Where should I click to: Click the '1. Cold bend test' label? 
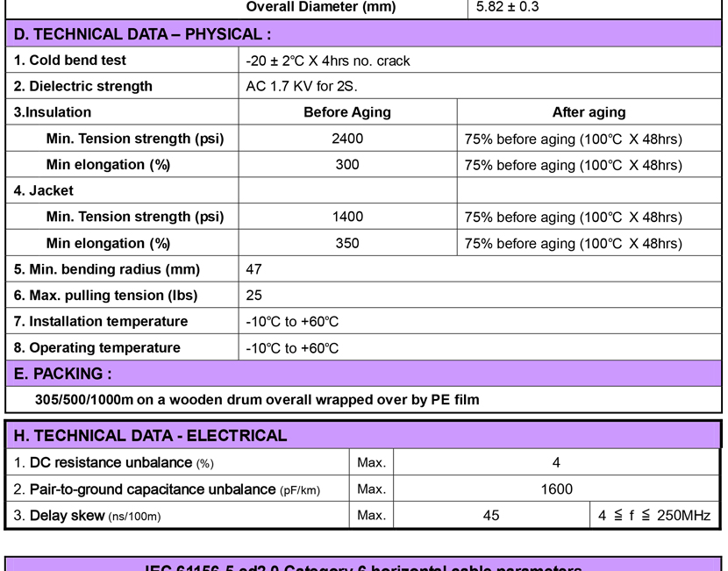coord(69,61)
